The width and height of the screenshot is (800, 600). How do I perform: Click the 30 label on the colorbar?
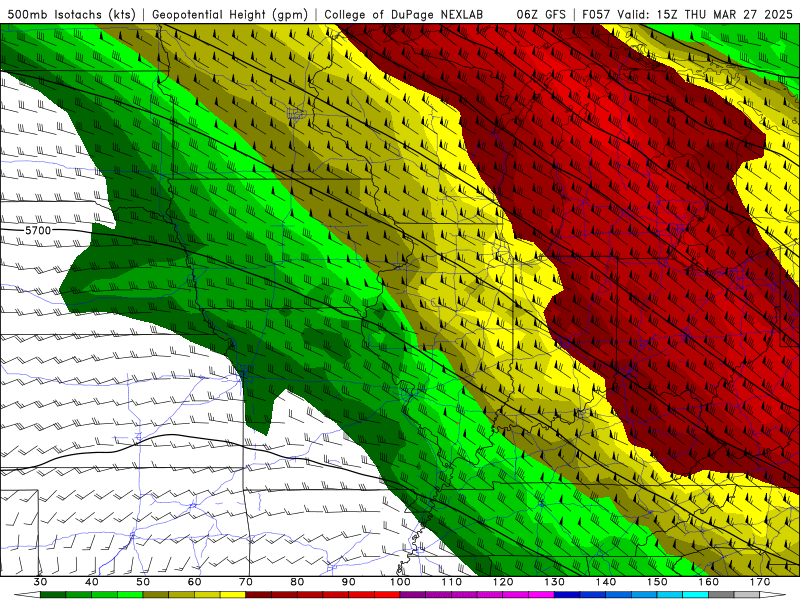[40, 582]
